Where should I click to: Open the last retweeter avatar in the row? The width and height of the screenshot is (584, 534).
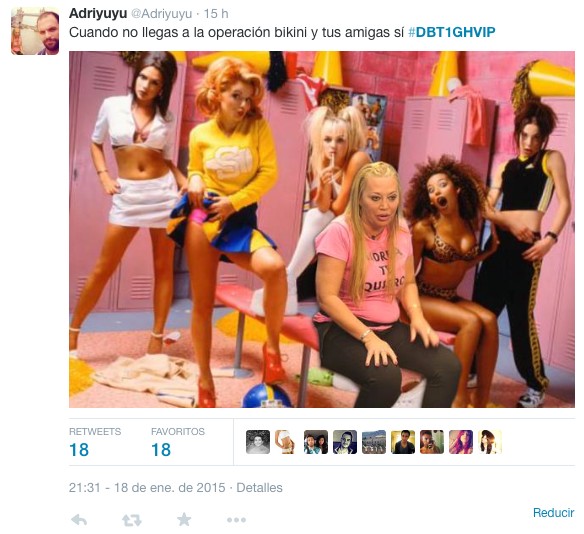490,442
